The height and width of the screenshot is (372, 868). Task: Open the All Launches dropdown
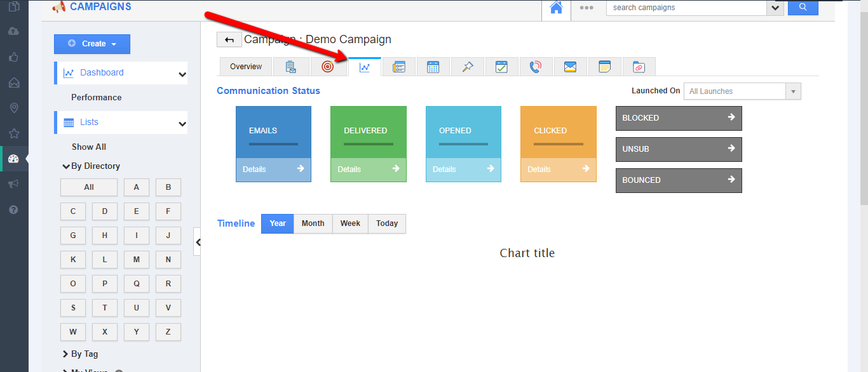point(742,91)
